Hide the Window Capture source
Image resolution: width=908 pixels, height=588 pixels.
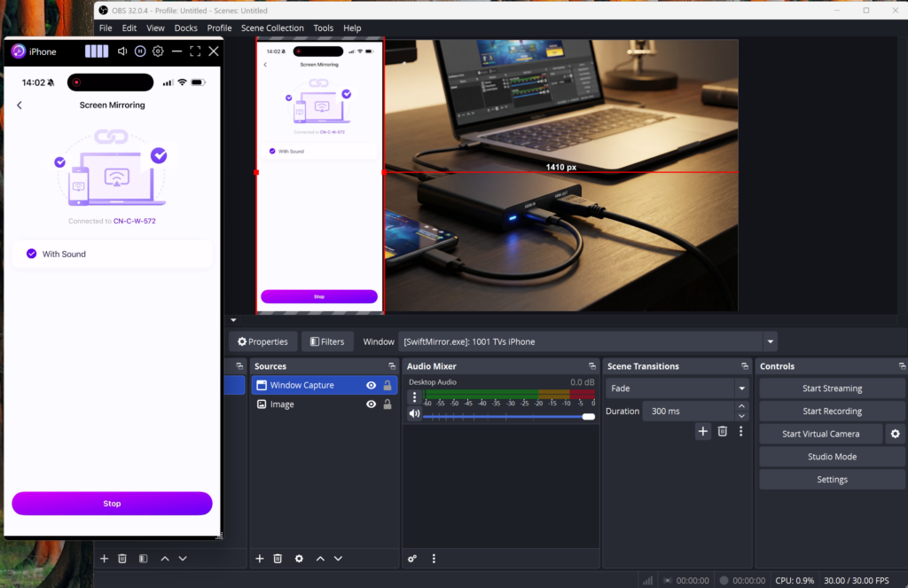(x=372, y=386)
